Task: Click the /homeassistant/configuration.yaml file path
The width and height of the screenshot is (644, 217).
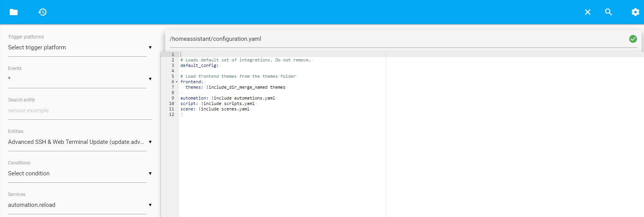Action: (x=215, y=39)
